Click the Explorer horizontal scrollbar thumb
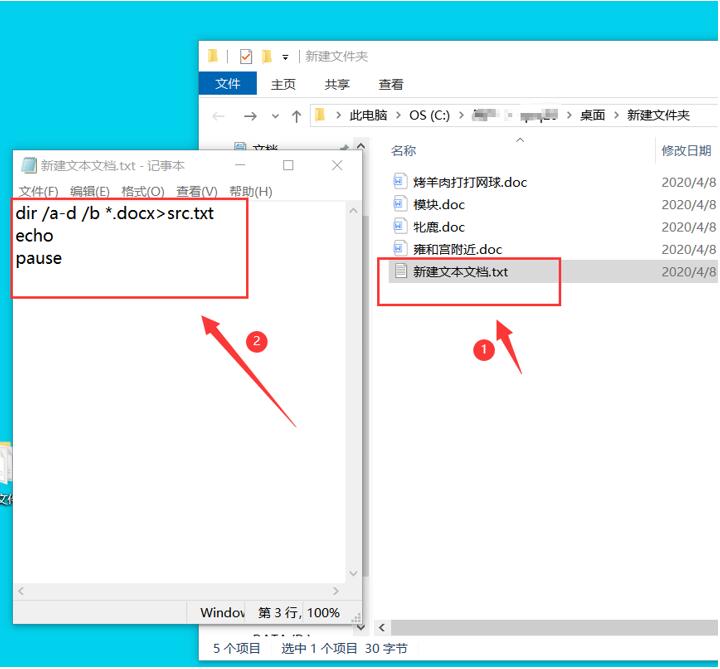 point(554,628)
